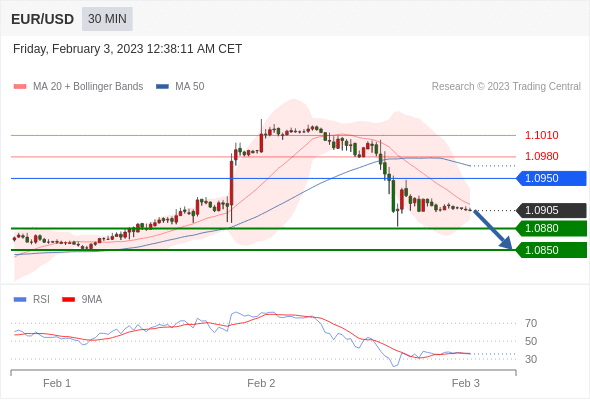Viewport: 590px width, 400px height.
Task: Click the RSI 50 level label
Action: 531,341
